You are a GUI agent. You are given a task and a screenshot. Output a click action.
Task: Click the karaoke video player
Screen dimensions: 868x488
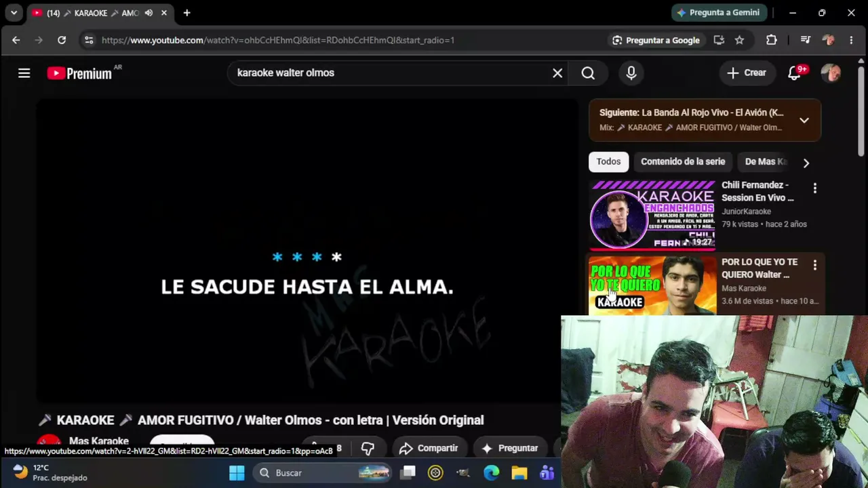[307, 251]
